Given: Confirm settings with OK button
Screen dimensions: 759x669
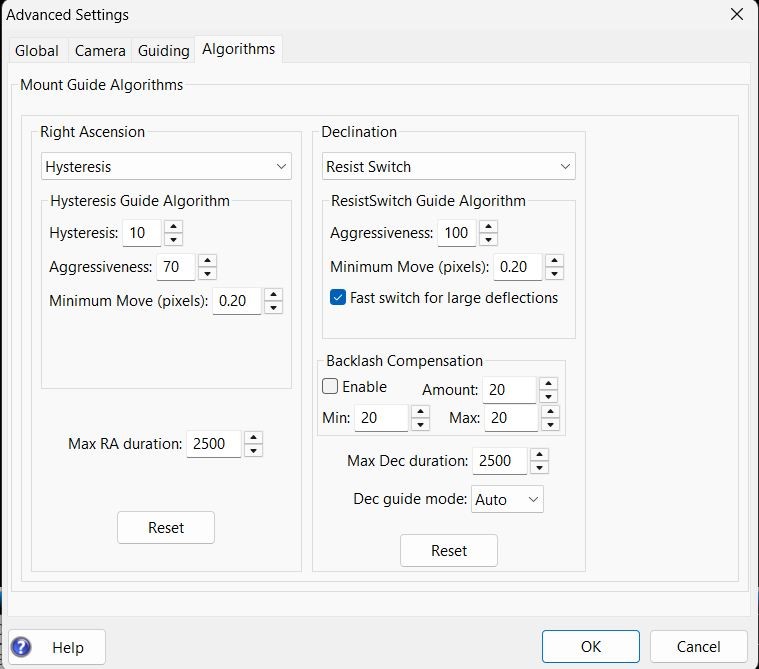Looking at the screenshot, I should [591, 646].
